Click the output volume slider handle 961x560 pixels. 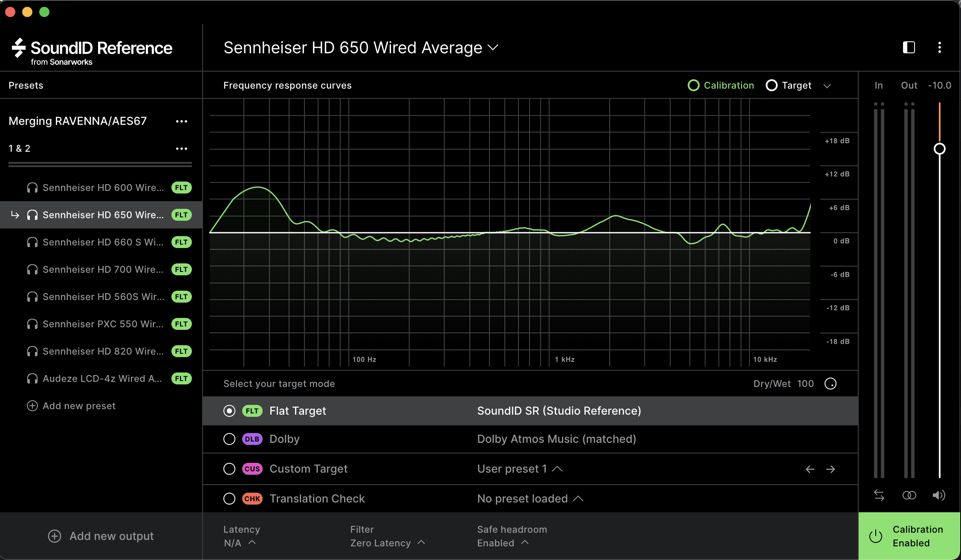pyautogui.click(x=939, y=149)
